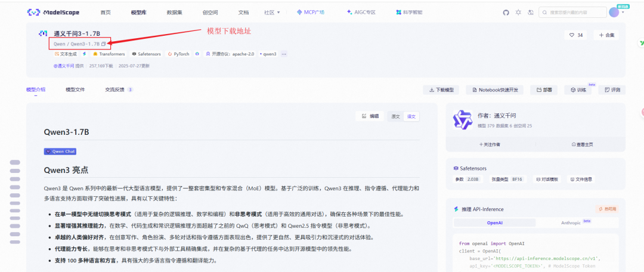Open 文件信息 button

click(x=581, y=180)
